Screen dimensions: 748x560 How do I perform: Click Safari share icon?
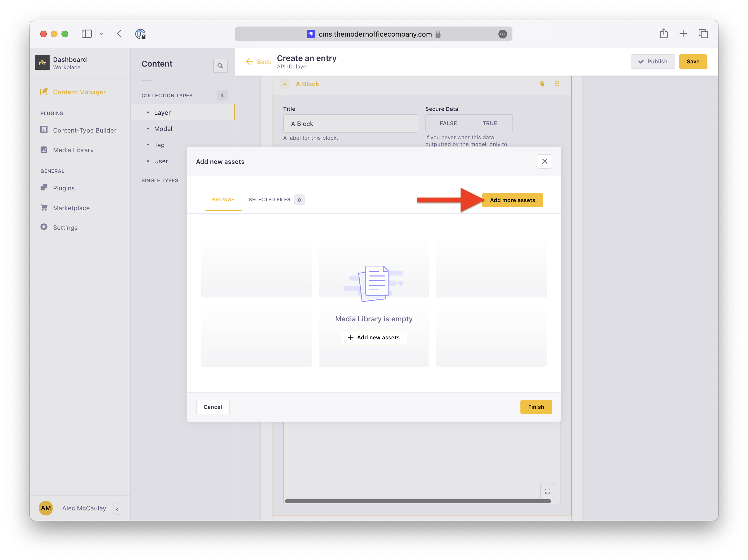(x=663, y=34)
